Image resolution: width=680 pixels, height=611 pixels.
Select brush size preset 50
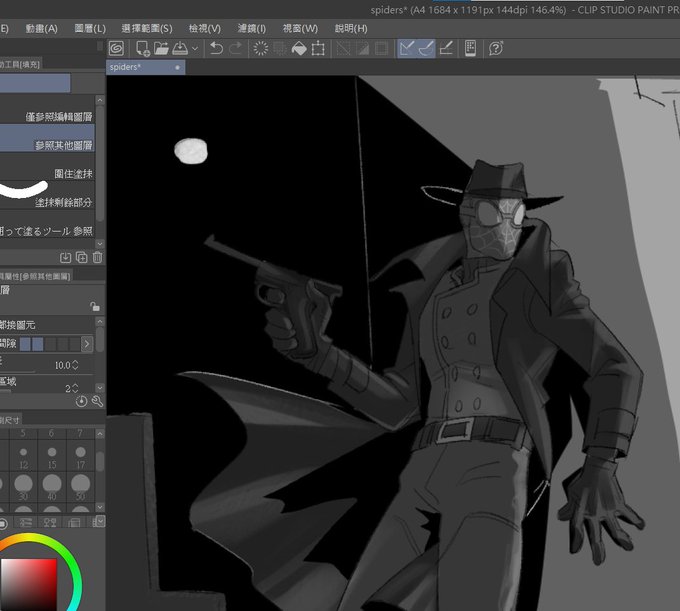80,487
